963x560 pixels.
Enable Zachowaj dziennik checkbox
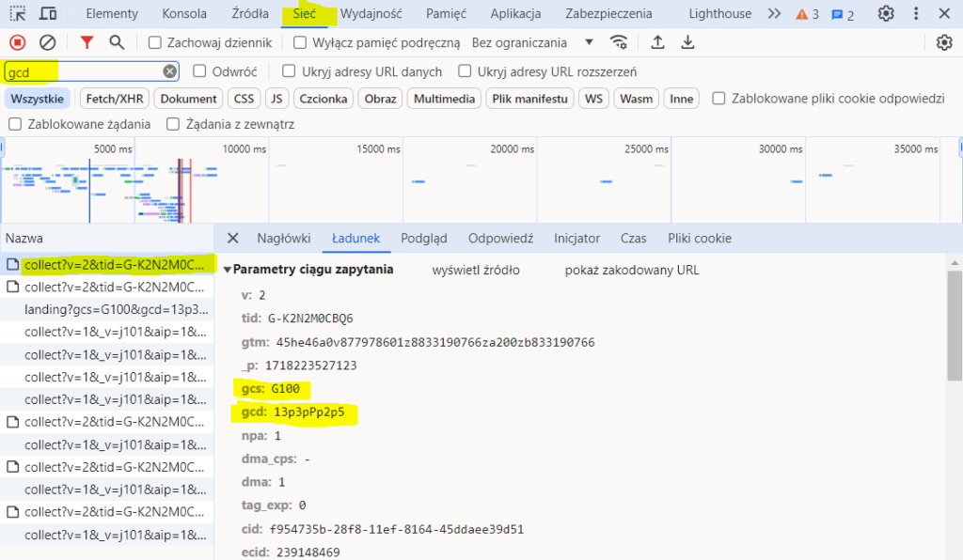(x=155, y=42)
